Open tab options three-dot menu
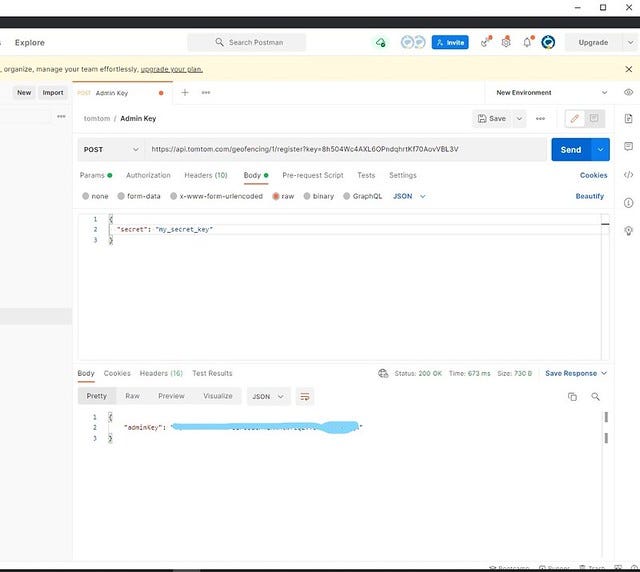640x572 pixels. click(x=206, y=93)
